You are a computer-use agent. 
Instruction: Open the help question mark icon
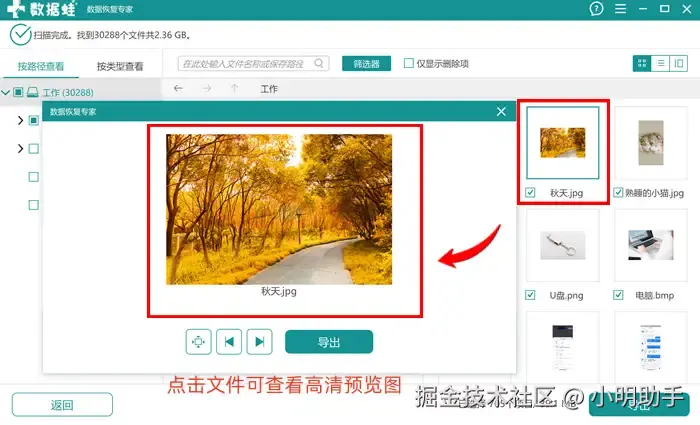[x=596, y=8]
